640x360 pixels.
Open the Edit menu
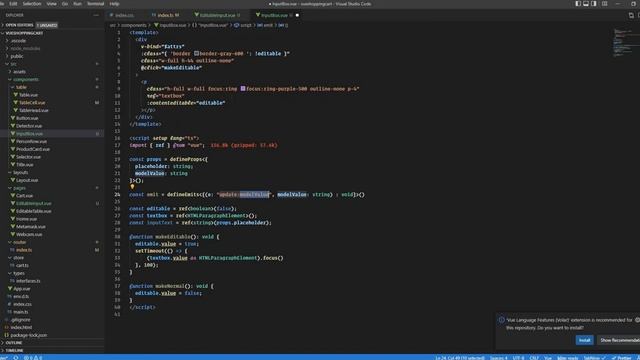[x=13, y=4]
